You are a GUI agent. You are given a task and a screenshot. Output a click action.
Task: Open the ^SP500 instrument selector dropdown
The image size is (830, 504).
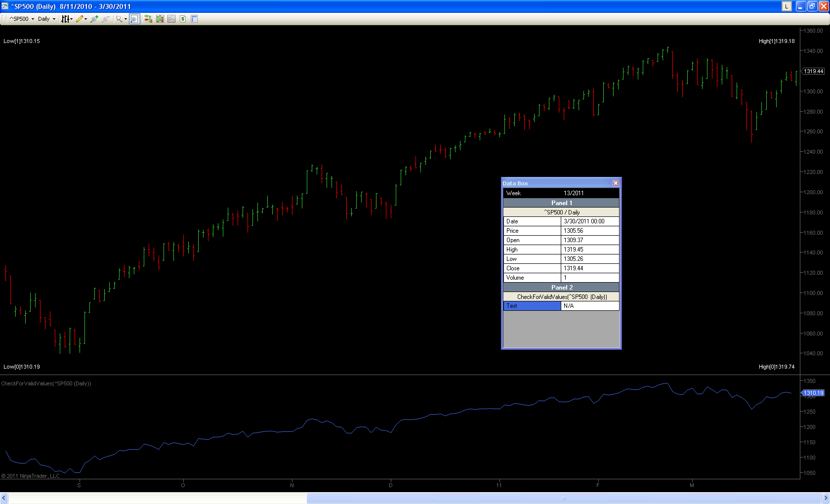[22, 19]
